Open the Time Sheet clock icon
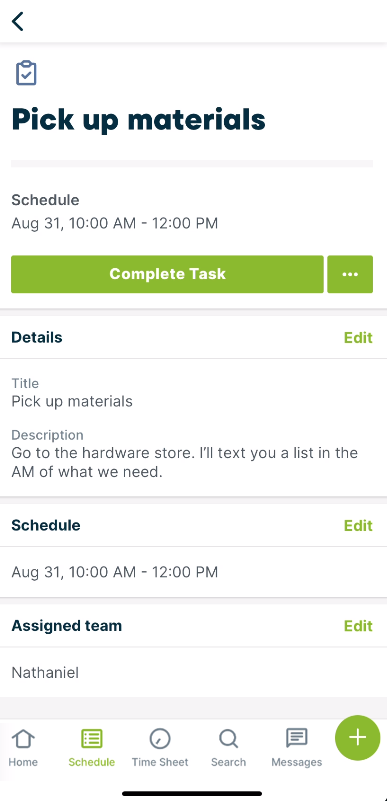Screen dimensions: 387x801 click(x=160, y=739)
